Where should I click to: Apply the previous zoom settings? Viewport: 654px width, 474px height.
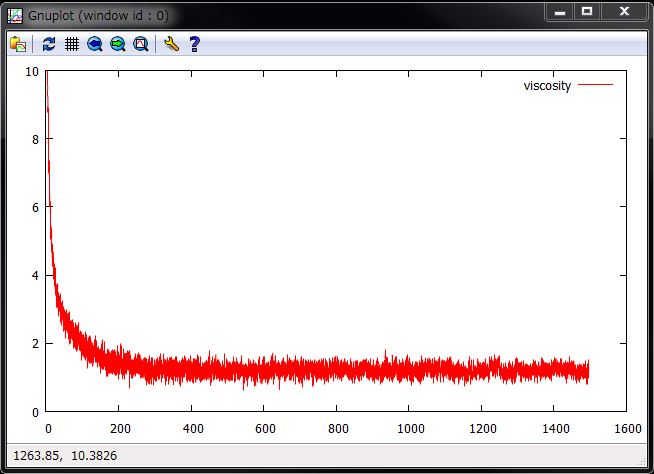pyautogui.click(x=95, y=44)
